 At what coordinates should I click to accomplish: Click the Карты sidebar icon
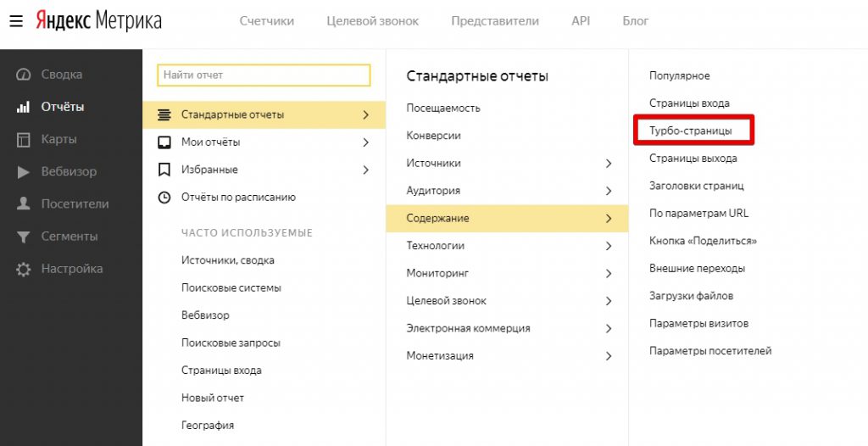[24, 139]
